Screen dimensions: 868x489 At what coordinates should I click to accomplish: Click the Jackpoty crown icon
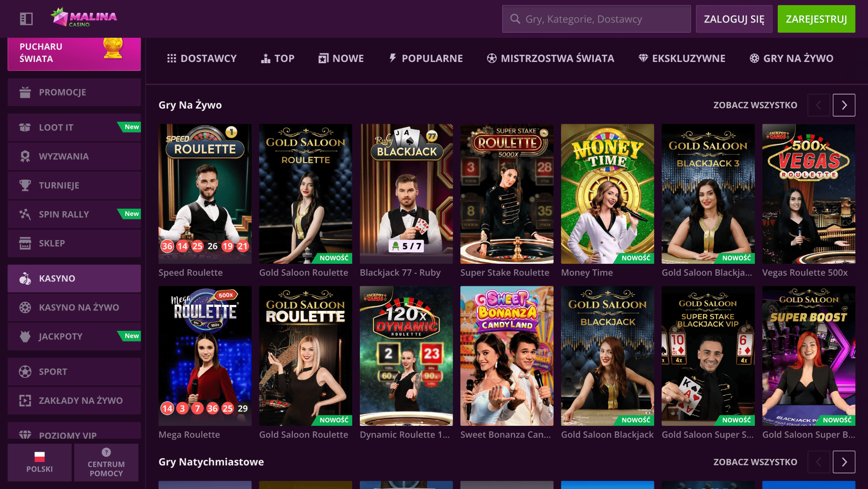[25, 336]
